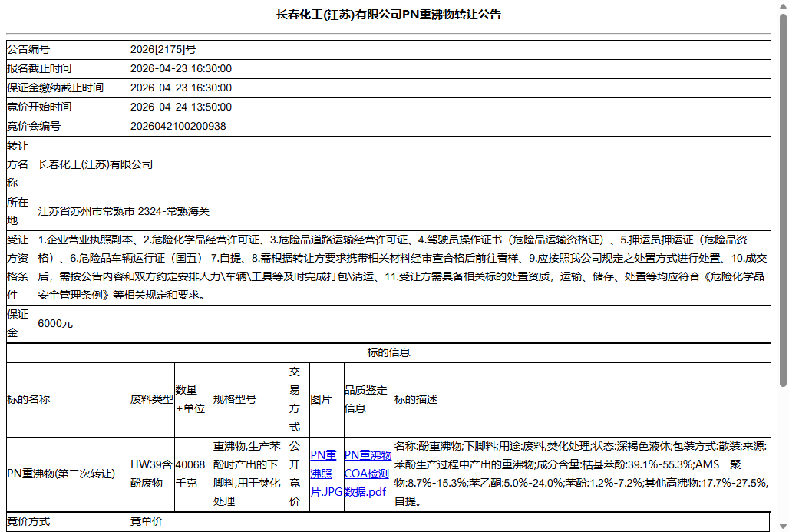
Task: Click the 品质鉴定信息 column header
Action: click(x=369, y=400)
